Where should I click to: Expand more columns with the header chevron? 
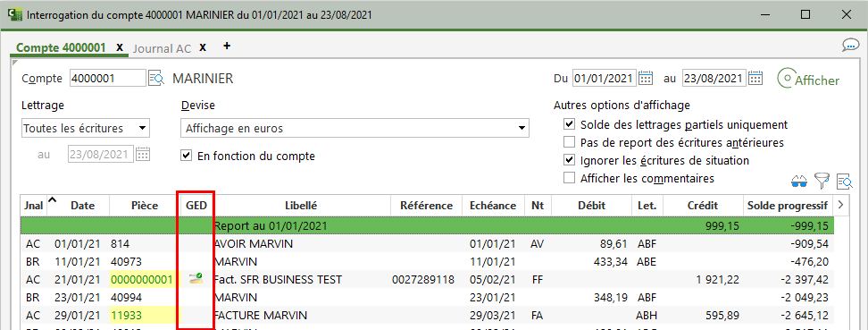click(x=841, y=205)
